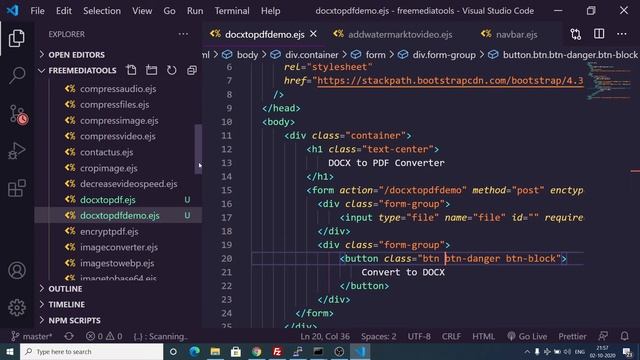Open compressaudio.ejs in explorer

[x=118, y=89]
